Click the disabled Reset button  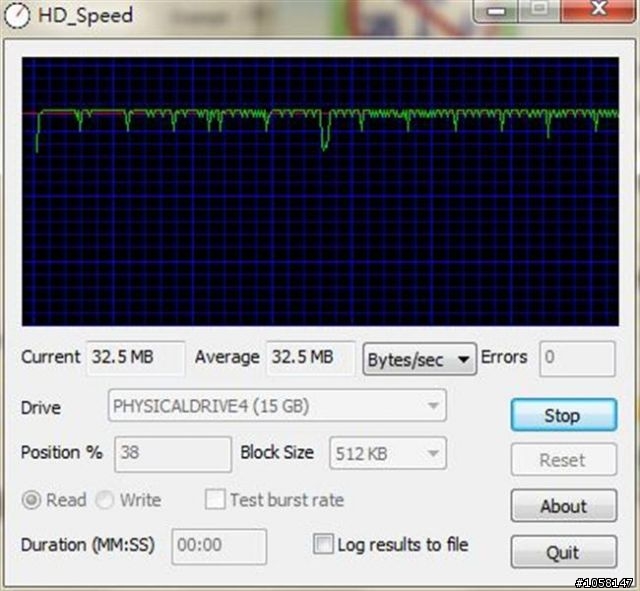click(x=564, y=460)
